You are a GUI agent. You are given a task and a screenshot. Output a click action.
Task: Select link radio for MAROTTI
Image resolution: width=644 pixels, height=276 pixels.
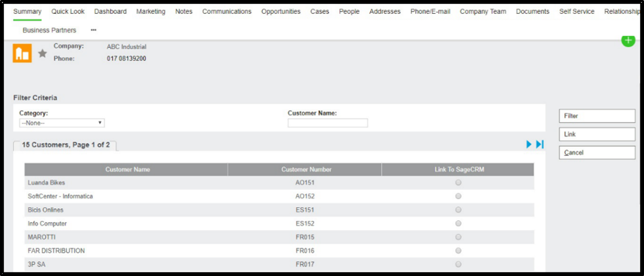pyautogui.click(x=458, y=237)
